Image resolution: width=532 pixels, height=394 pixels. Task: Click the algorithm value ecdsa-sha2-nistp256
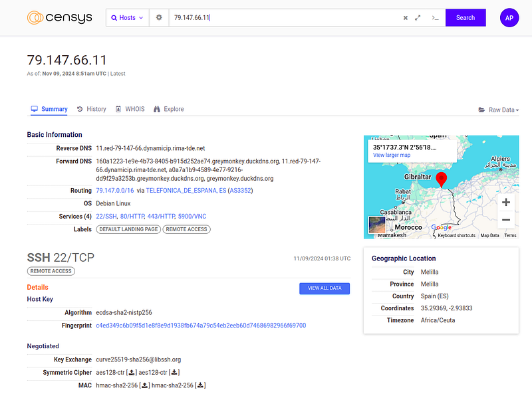[124, 313]
